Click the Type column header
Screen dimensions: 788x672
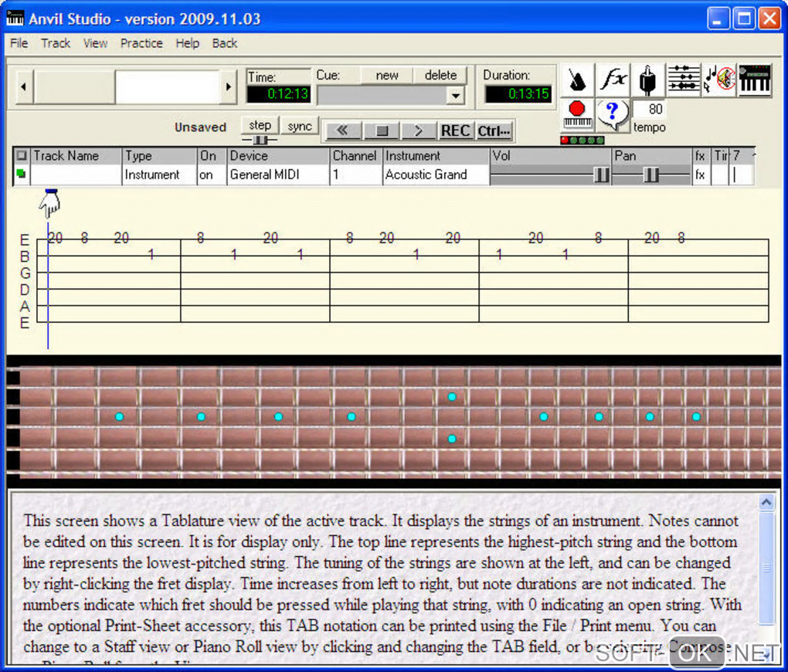click(x=159, y=156)
